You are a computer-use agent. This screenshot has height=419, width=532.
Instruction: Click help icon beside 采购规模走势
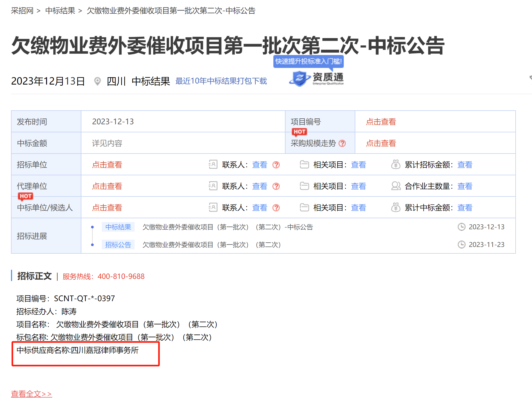tap(342, 143)
